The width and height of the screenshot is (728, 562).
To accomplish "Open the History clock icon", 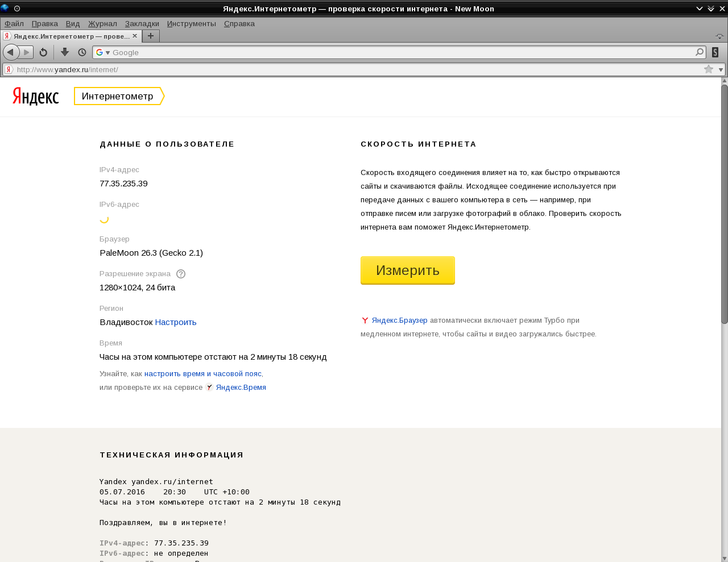I will click(82, 52).
